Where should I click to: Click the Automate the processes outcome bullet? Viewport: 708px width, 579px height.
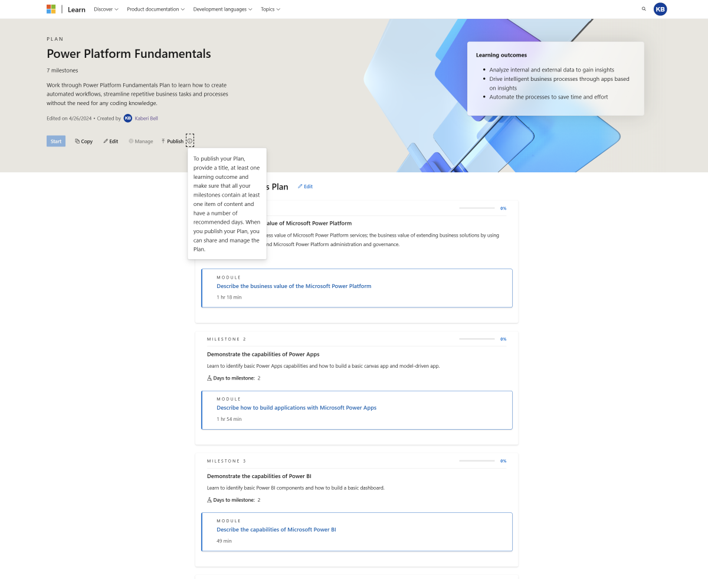[548, 97]
